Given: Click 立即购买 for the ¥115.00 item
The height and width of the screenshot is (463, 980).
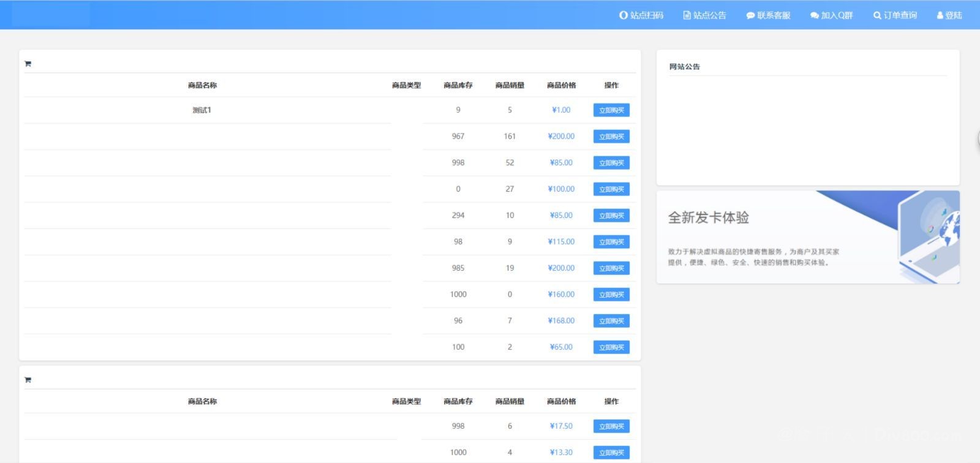Looking at the screenshot, I should [x=611, y=242].
